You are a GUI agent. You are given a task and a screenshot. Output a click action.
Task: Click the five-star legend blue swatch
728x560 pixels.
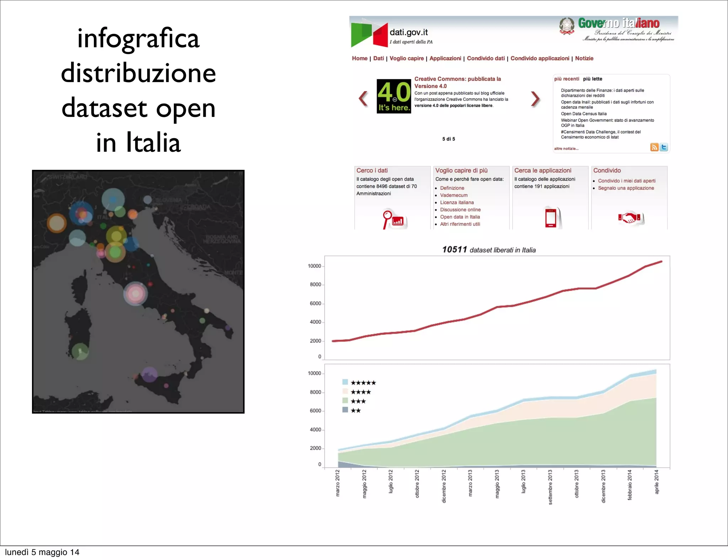coord(345,382)
